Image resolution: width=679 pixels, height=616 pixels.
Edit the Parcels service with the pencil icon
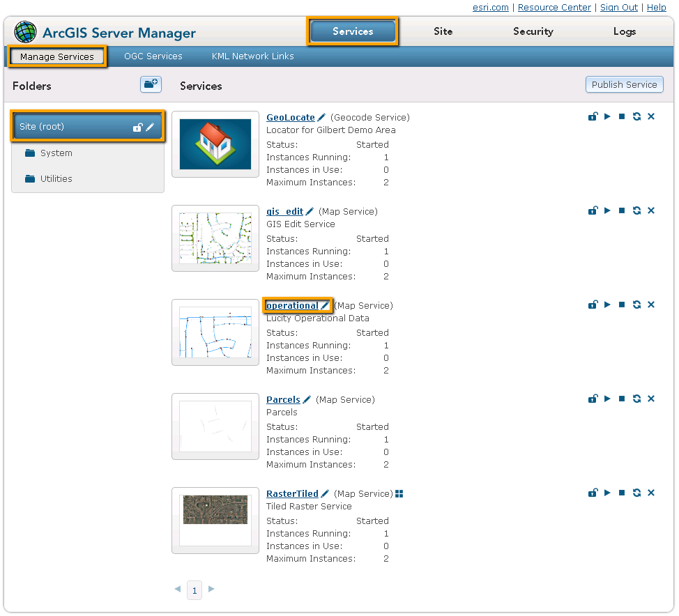click(x=308, y=399)
